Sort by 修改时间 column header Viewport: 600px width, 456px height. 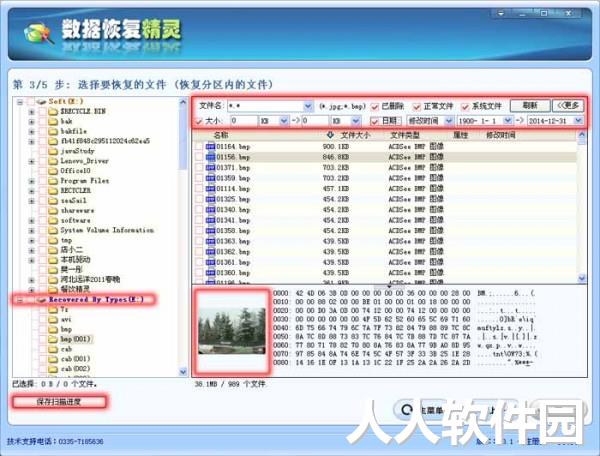[501, 135]
